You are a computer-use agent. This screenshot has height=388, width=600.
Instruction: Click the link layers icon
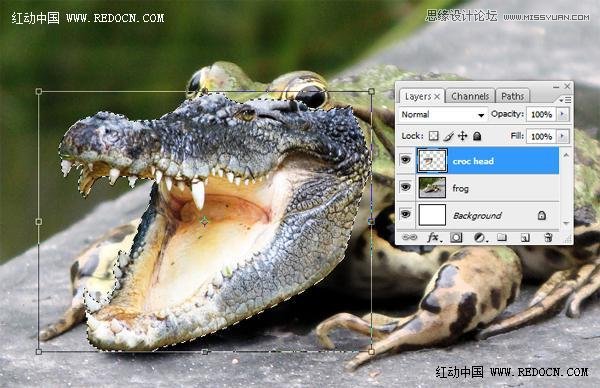coord(410,238)
